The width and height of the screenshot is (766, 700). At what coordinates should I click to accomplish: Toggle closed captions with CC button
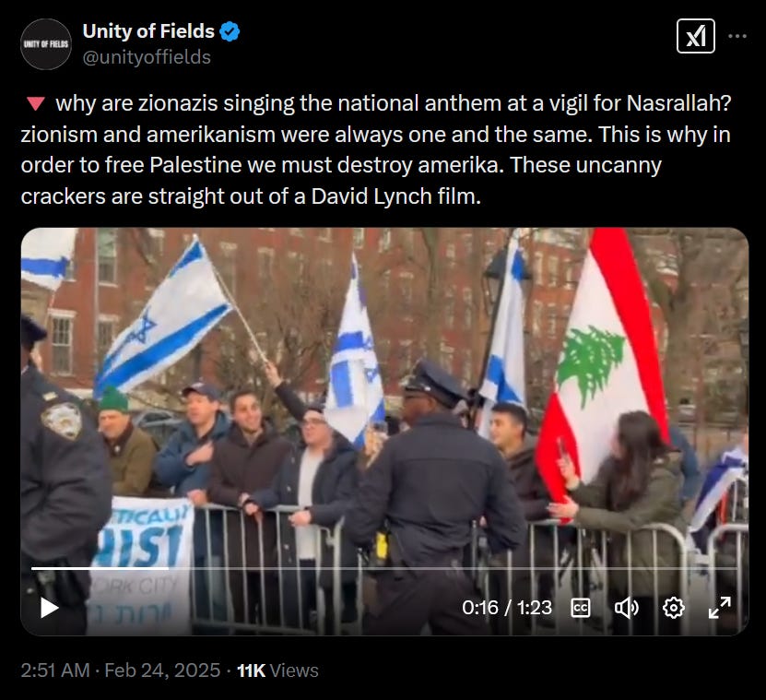(x=581, y=608)
